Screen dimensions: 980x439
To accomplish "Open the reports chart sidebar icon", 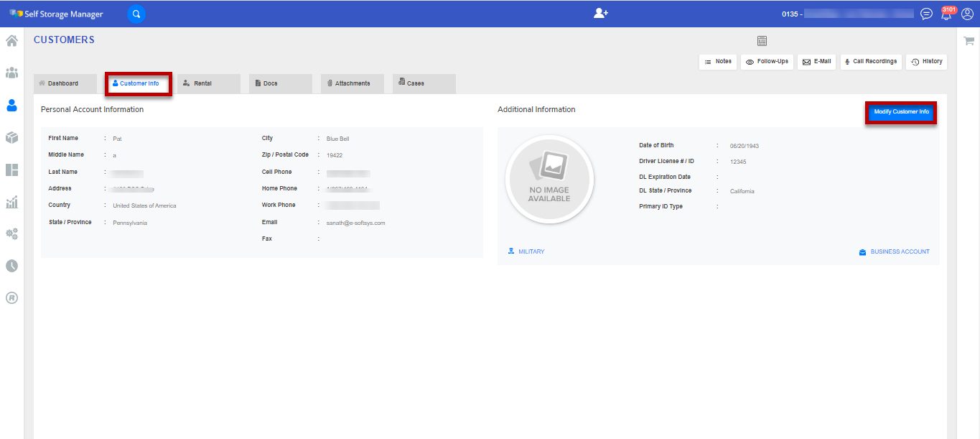I will 11,202.
